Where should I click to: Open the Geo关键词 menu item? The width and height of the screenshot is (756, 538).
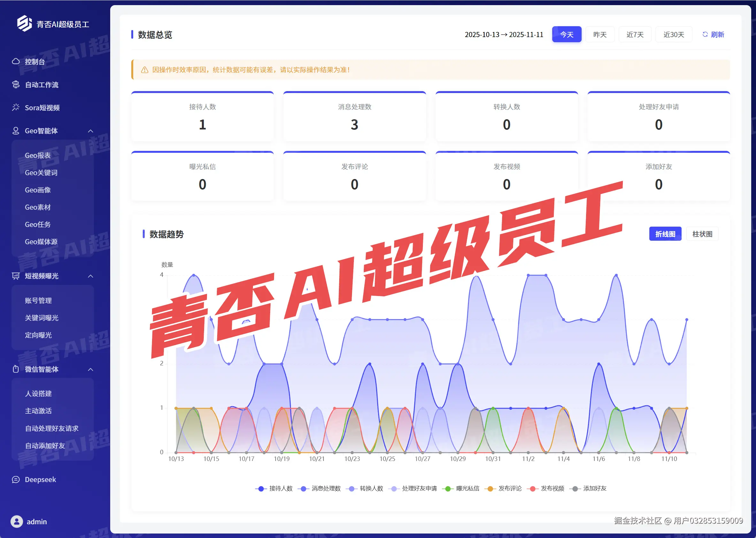pyautogui.click(x=41, y=173)
